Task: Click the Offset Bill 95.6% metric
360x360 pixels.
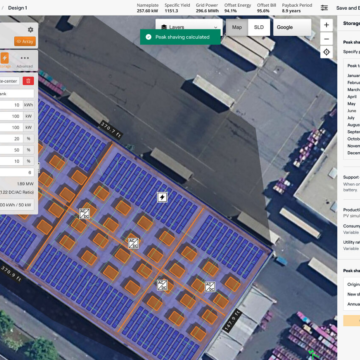Action: click(x=266, y=8)
